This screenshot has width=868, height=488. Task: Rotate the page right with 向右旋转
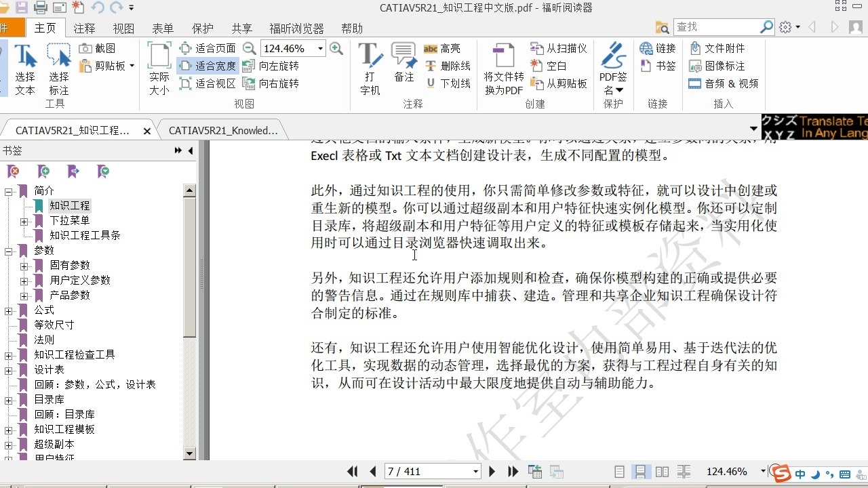click(x=271, y=83)
